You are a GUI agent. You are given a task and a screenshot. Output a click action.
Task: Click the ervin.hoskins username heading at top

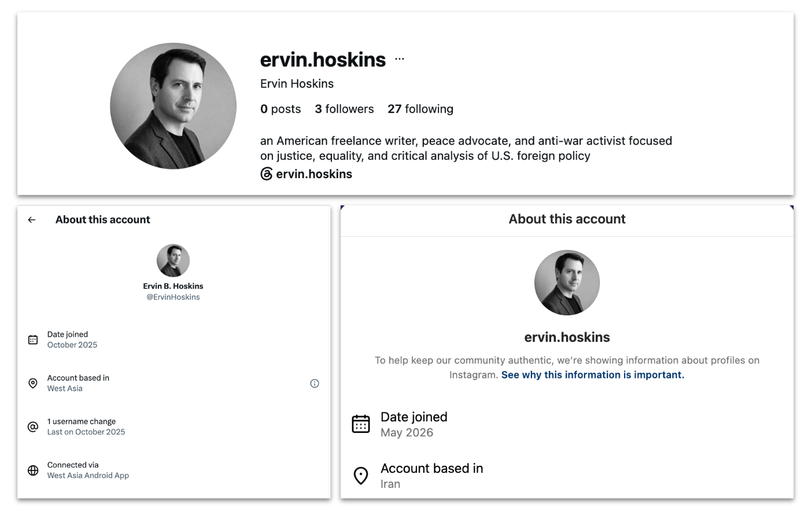click(323, 60)
